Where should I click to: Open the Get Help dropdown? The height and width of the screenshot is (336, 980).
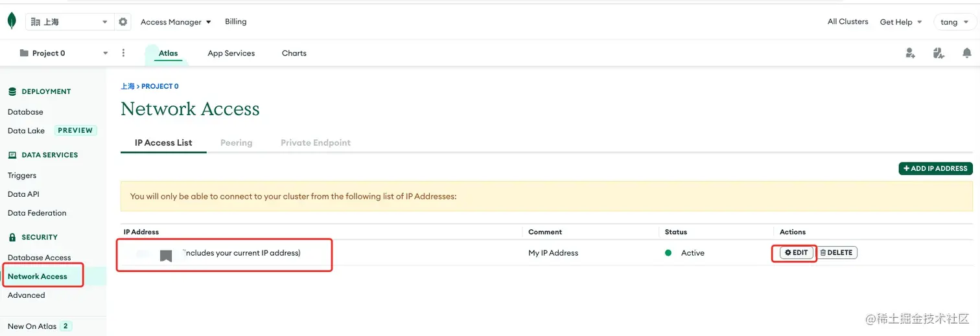901,22
